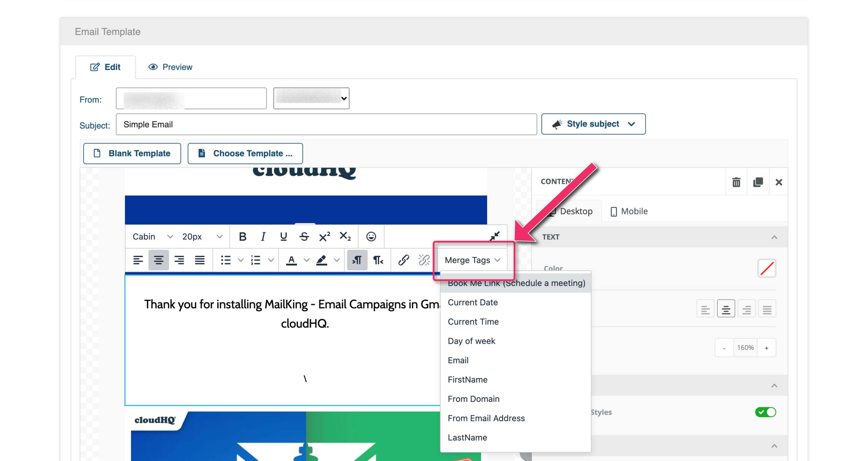Image resolution: width=868 pixels, height=461 pixels.
Task: Apply subscript formatting
Action: (x=345, y=237)
